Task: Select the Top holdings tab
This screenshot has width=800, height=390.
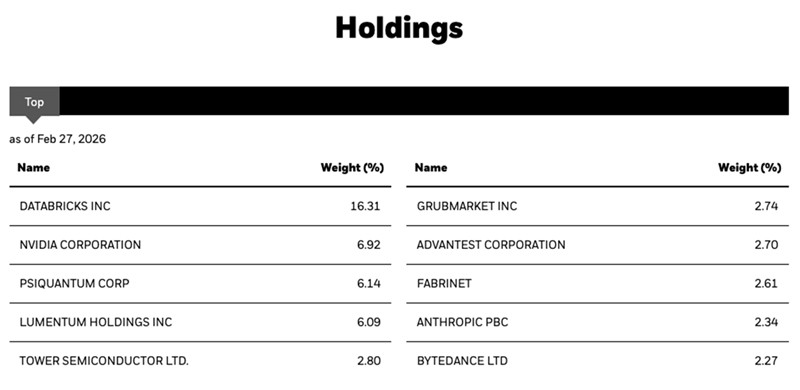Action: click(x=34, y=102)
